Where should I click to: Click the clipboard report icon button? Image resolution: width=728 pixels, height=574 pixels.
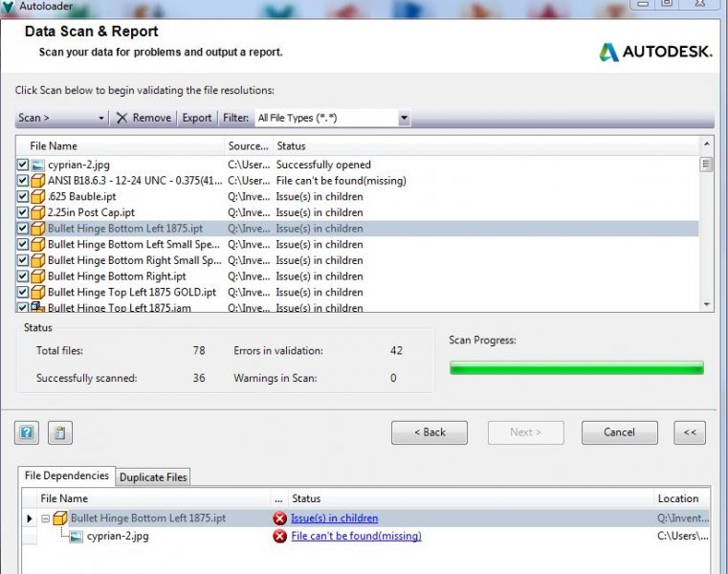tap(60, 432)
